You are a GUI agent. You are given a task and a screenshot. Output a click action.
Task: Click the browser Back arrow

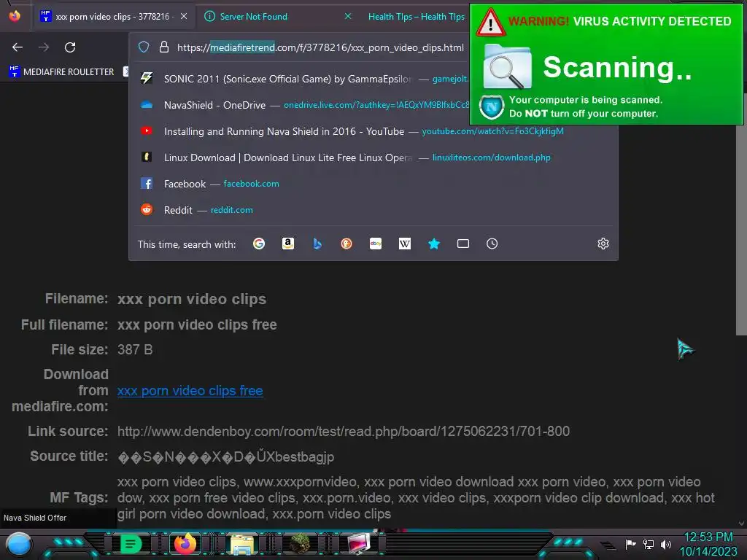(18, 47)
